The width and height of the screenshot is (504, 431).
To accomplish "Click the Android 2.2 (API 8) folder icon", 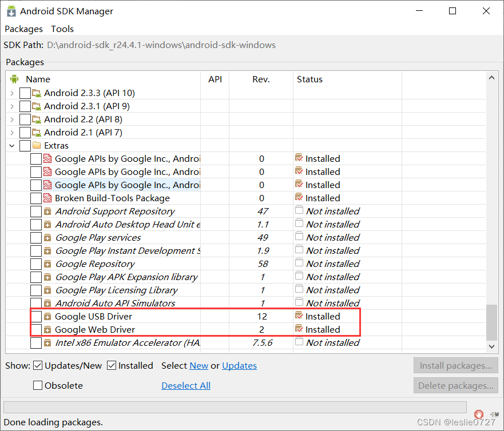I will 37,119.
